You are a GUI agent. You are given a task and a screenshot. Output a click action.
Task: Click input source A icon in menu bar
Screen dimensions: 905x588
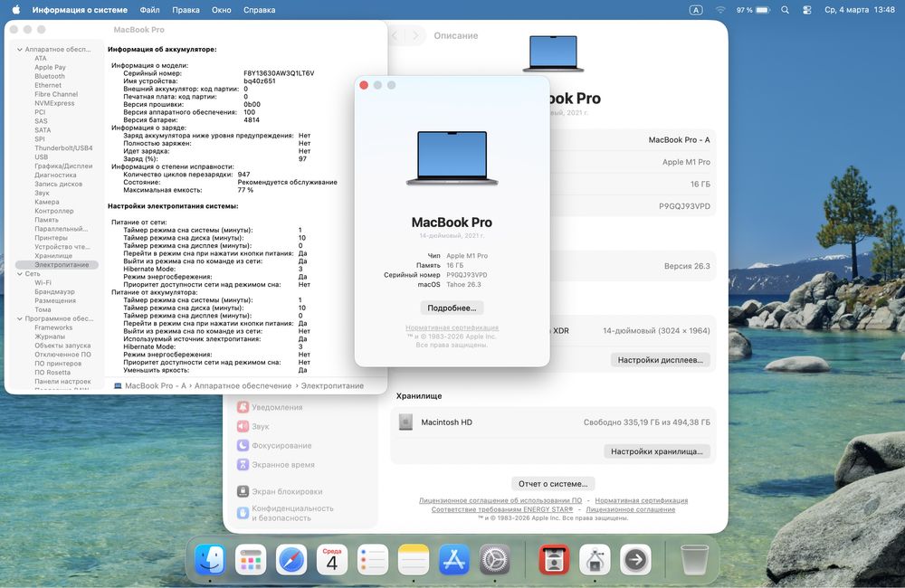tap(696, 10)
